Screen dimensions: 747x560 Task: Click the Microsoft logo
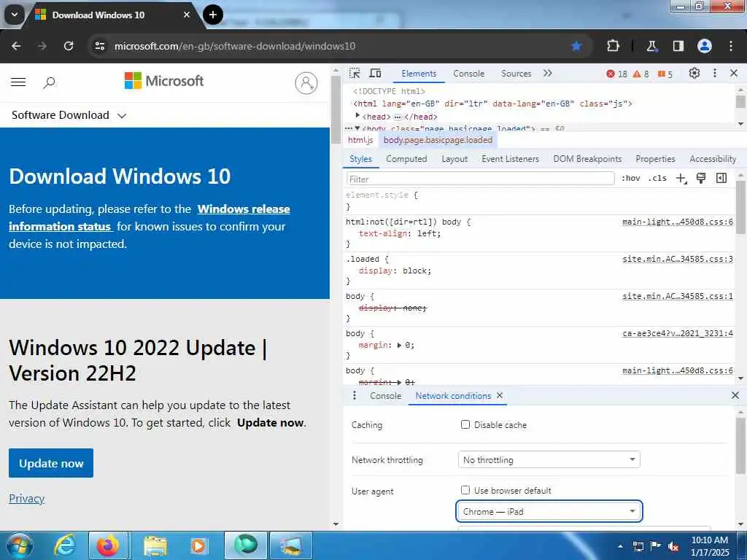point(164,81)
